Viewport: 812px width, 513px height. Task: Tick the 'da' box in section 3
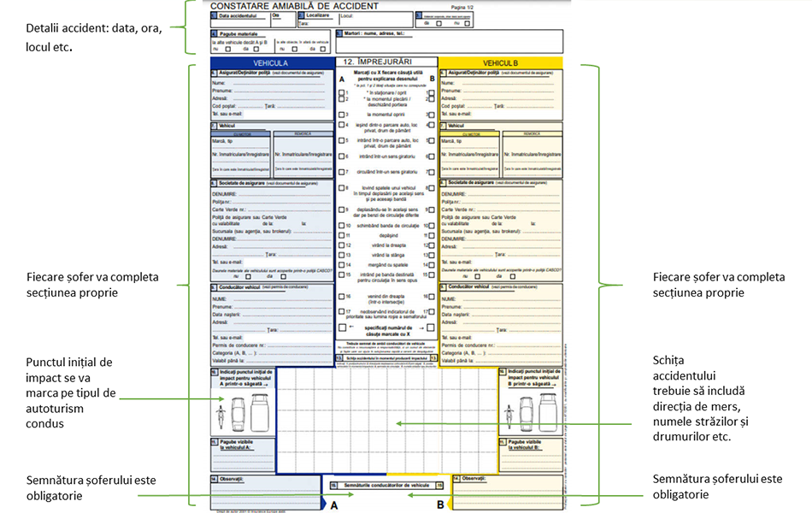(x=438, y=23)
